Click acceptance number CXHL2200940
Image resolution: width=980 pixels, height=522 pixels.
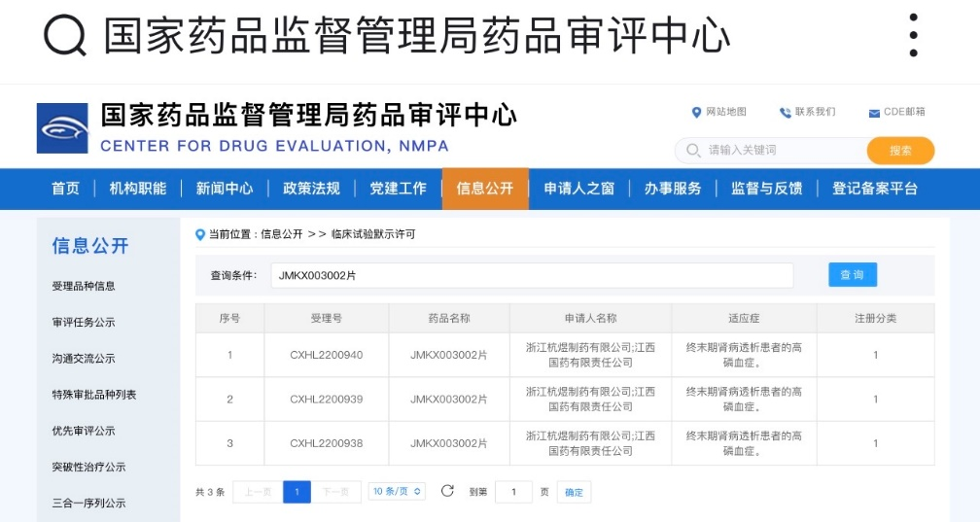tap(327, 355)
